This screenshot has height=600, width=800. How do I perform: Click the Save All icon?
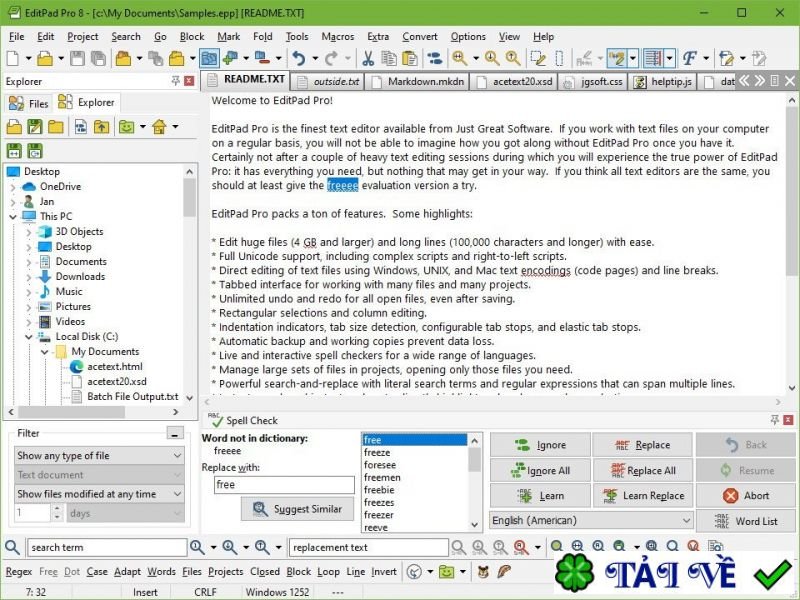(98, 58)
